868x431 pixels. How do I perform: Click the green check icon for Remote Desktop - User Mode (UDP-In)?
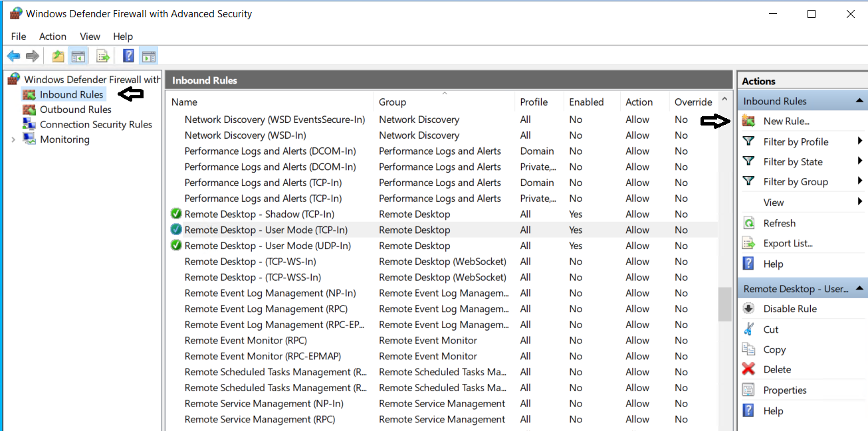click(176, 246)
